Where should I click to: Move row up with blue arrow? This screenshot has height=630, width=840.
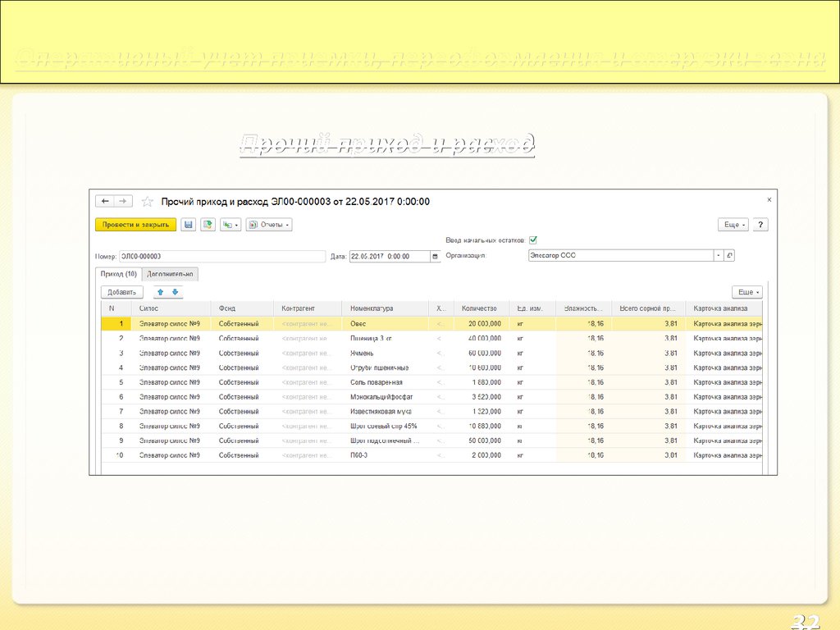click(x=160, y=292)
